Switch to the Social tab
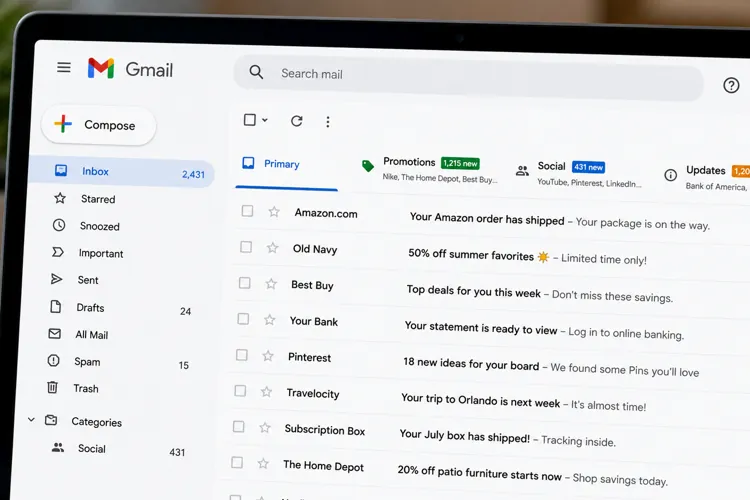The width and height of the screenshot is (750, 500). coord(580,175)
